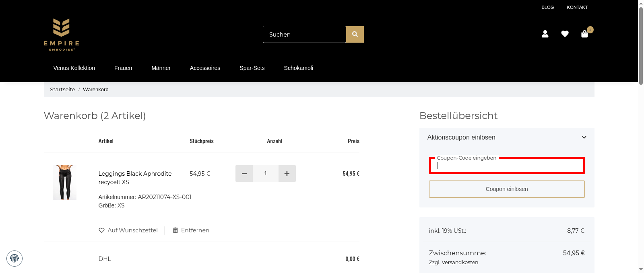Image resolution: width=644 pixels, height=273 pixels.
Task: Click the leggings product thumbnail
Action: click(65, 183)
